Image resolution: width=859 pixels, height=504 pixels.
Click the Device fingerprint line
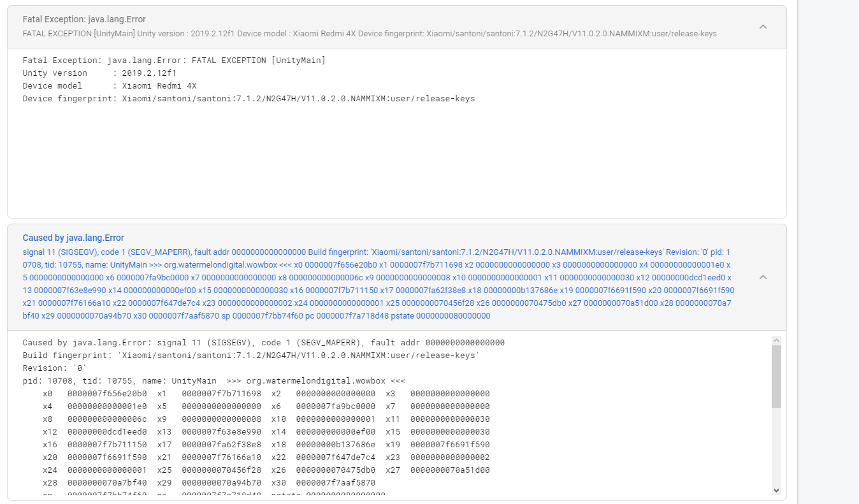coord(249,98)
